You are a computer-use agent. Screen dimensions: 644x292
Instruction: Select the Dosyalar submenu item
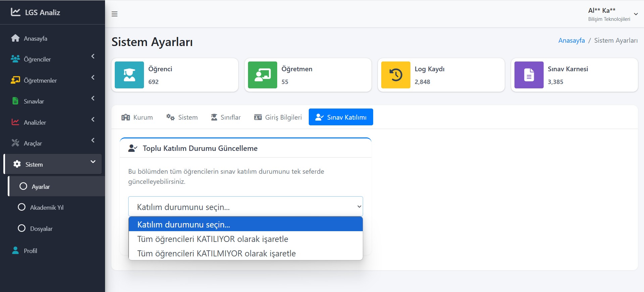click(41, 228)
